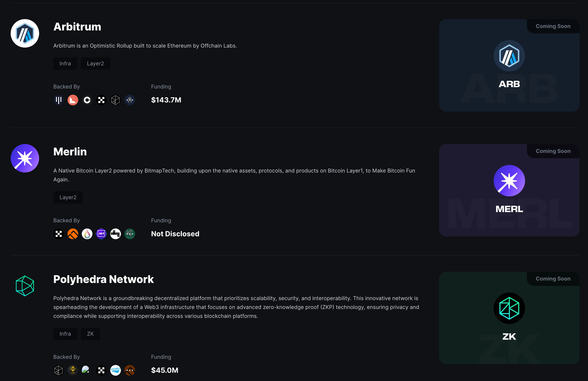Click the wireframe cube backer icon under Polyhedra
The width and height of the screenshot is (588, 381).
tap(58, 370)
